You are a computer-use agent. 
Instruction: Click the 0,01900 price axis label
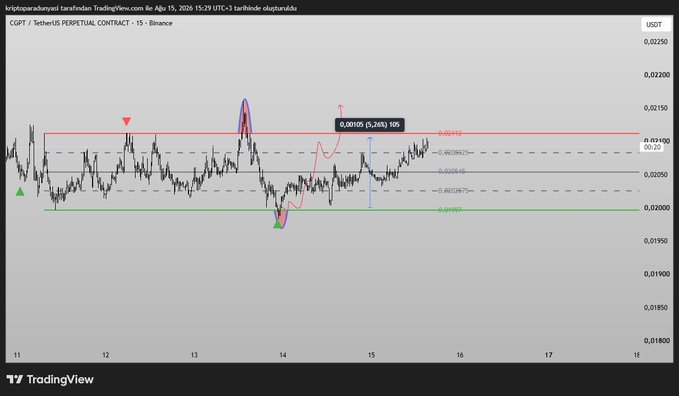656,274
